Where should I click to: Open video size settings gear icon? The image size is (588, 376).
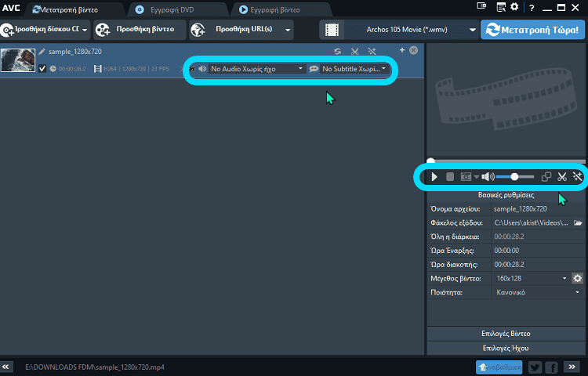coord(577,278)
